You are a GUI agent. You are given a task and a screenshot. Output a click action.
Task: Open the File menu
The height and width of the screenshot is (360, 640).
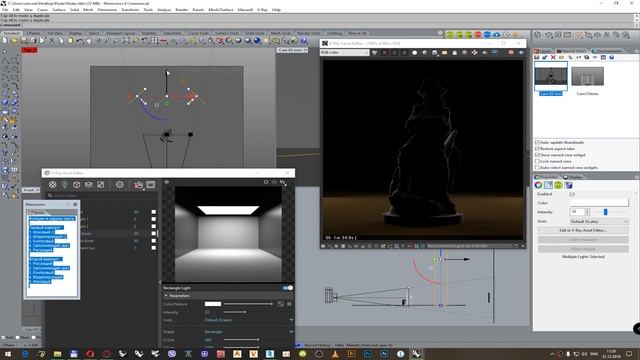(x=5, y=9)
